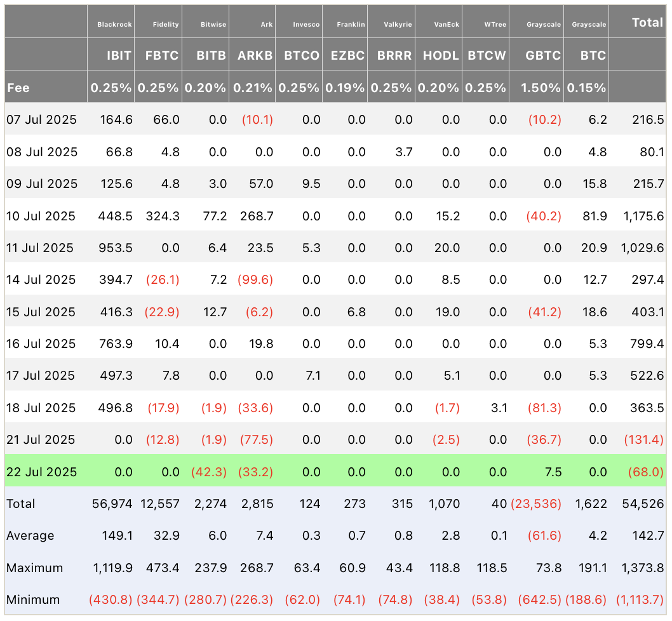Image resolution: width=672 pixels, height=621 pixels.
Task: Select the 799.4 total for 16 Jul
Action: coord(647,344)
